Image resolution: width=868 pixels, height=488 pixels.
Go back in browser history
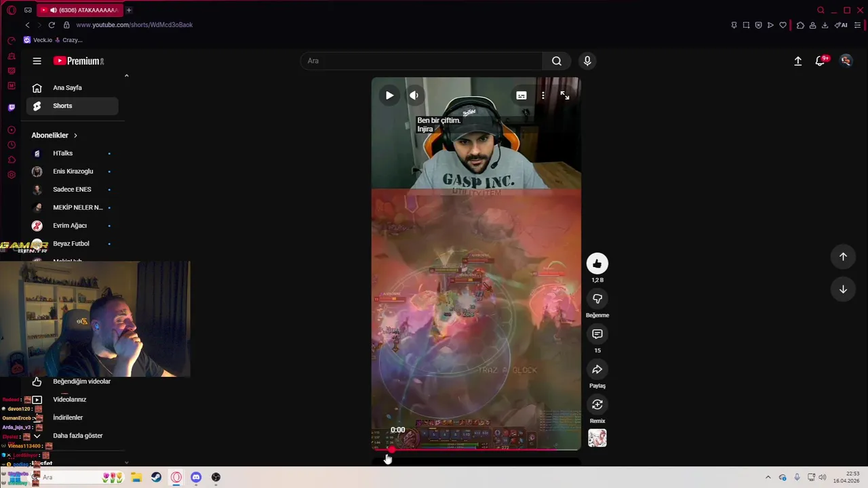pos(27,25)
